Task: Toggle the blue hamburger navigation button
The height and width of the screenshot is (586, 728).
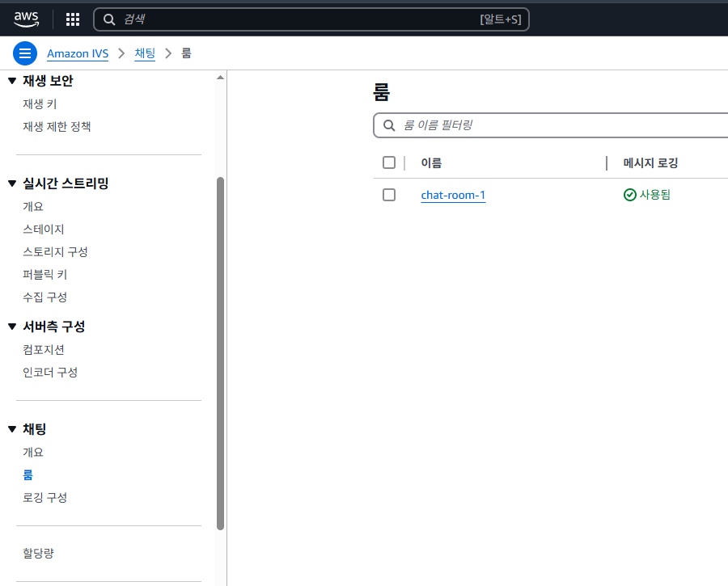Action: click(x=25, y=53)
